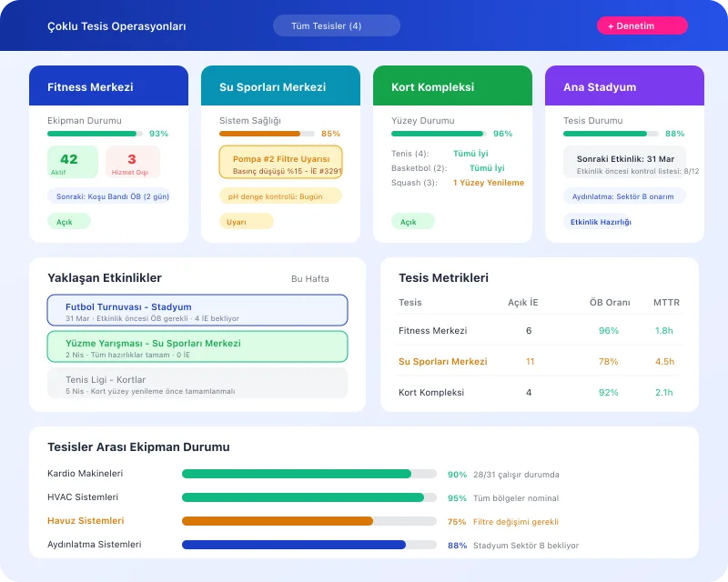The width and height of the screenshot is (728, 582).
Task: Open the Ana Stadyum facility card
Action: pyautogui.click(x=624, y=86)
